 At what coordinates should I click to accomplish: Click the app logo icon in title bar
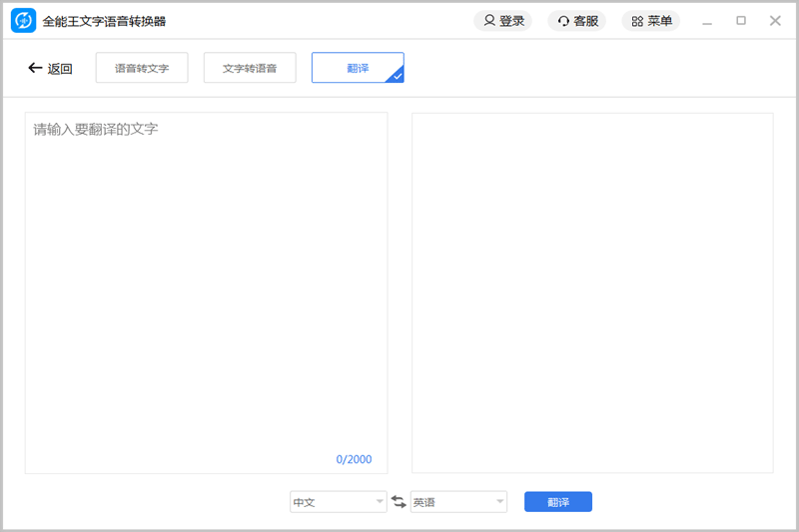tap(23, 21)
